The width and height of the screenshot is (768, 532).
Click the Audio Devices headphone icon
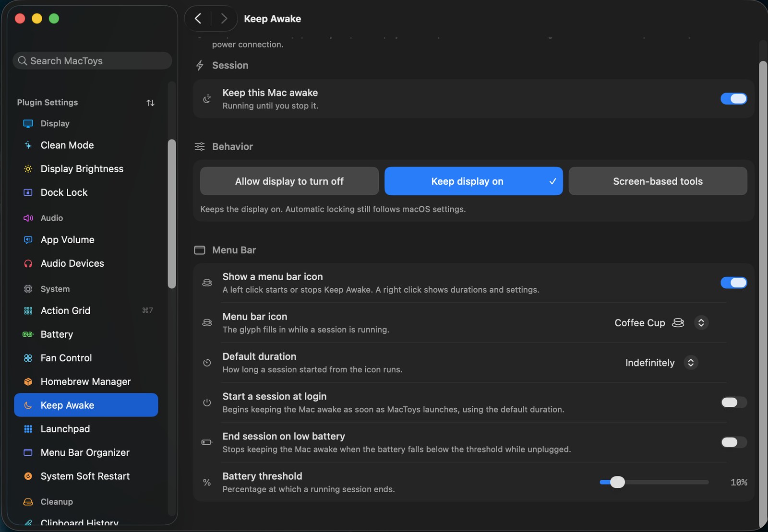pyautogui.click(x=28, y=263)
